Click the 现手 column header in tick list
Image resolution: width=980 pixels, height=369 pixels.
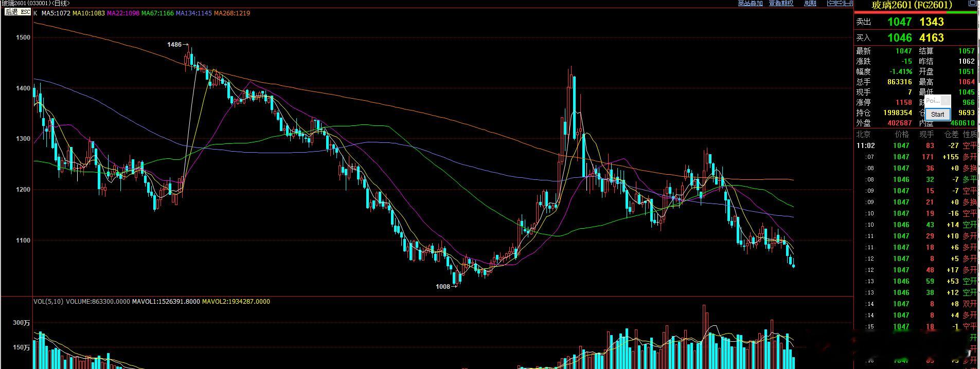926,134
